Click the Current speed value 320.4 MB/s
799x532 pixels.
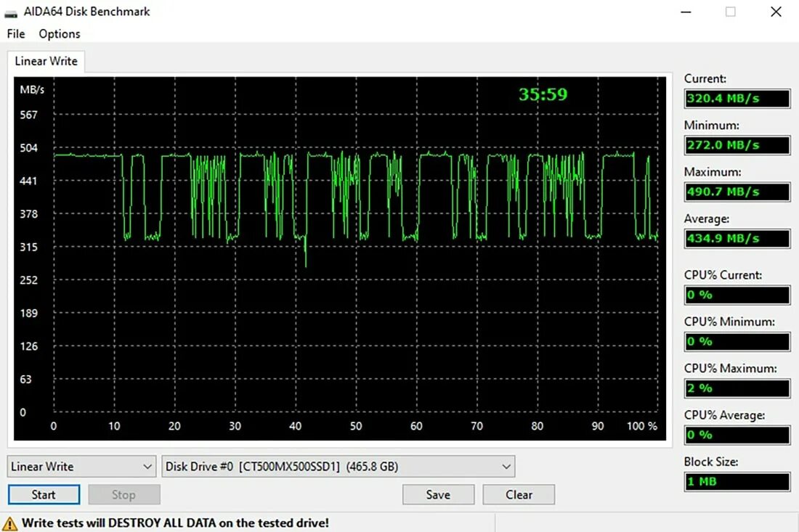tap(737, 98)
